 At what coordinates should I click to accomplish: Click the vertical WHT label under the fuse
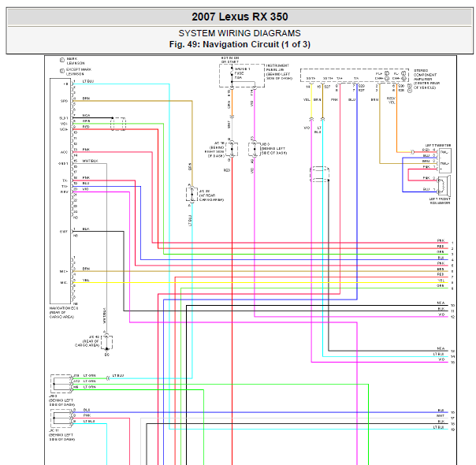(229, 125)
